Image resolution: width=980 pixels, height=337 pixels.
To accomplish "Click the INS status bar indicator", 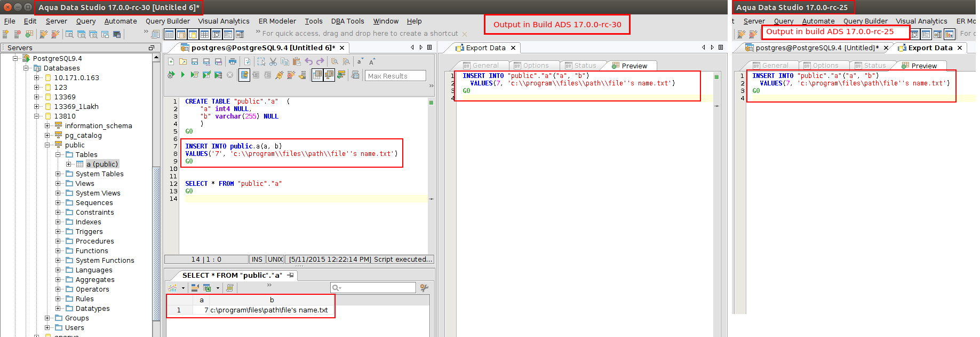I will tap(257, 260).
